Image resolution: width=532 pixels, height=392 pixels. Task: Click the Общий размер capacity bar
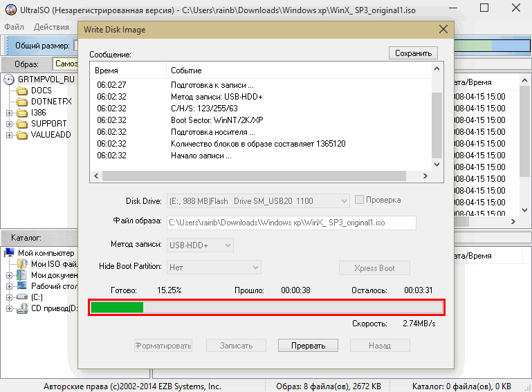(492, 46)
